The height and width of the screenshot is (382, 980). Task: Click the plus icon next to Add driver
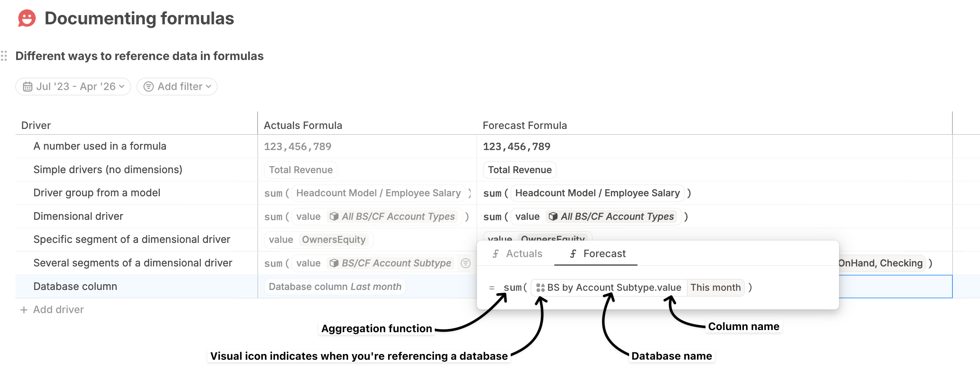click(24, 309)
